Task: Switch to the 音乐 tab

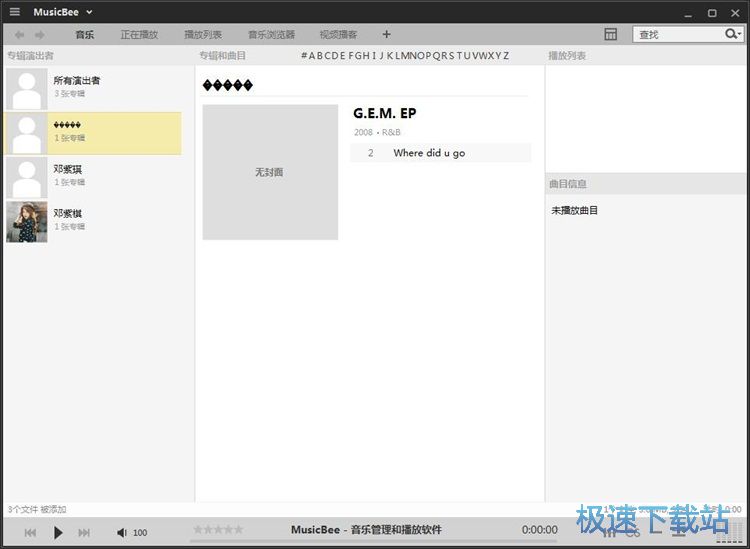Action: [85, 34]
